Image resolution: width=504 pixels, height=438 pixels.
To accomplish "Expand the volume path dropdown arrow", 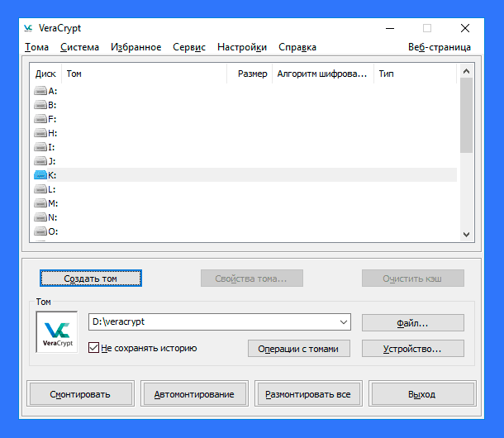I will coord(343,322).
